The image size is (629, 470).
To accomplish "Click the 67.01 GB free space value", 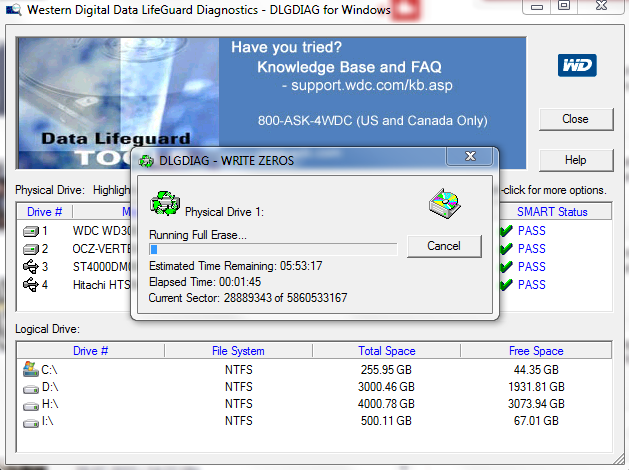I will [x=536, y=421].
